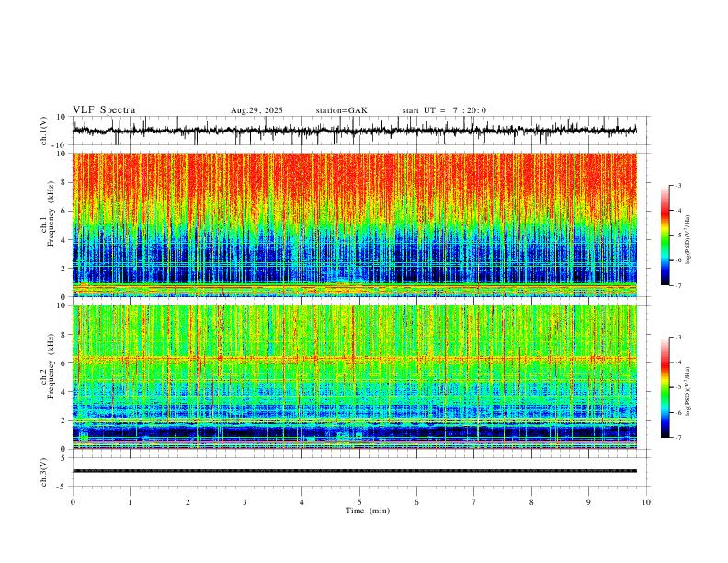Click the date 'Aug.29, 2025'
The image size is (728, 563).
(256, 110)
